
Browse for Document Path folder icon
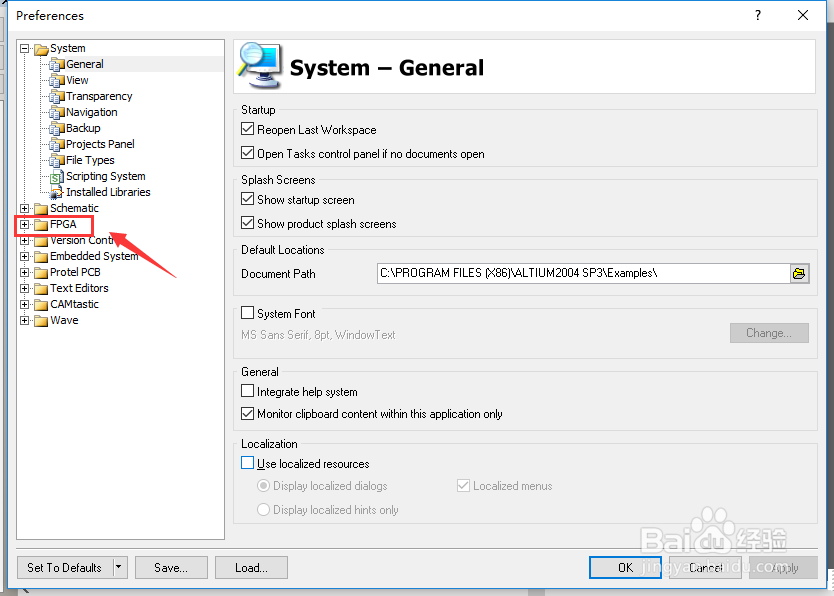coord(799,273)
